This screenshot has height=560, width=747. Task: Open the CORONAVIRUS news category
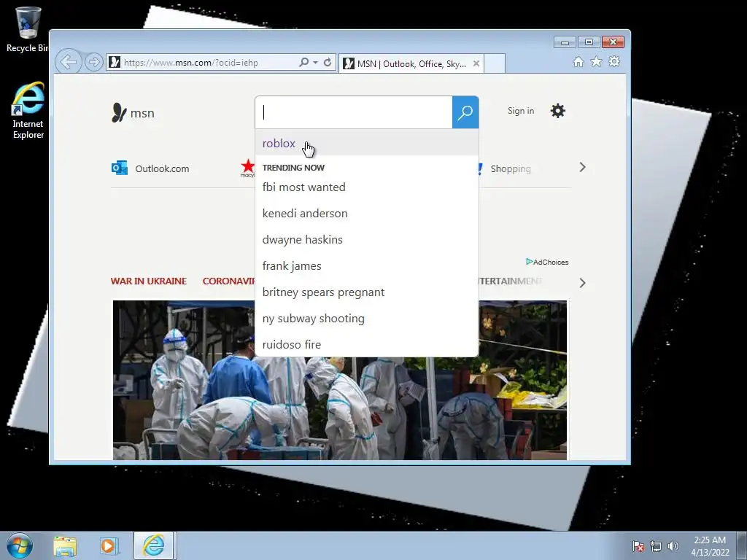coord(228,281)
